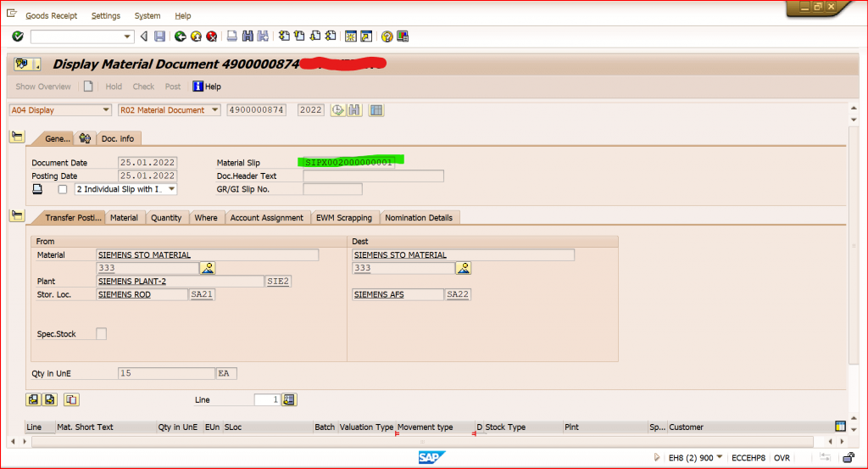Open the Nomination Details tab

[x=419, y=218]
